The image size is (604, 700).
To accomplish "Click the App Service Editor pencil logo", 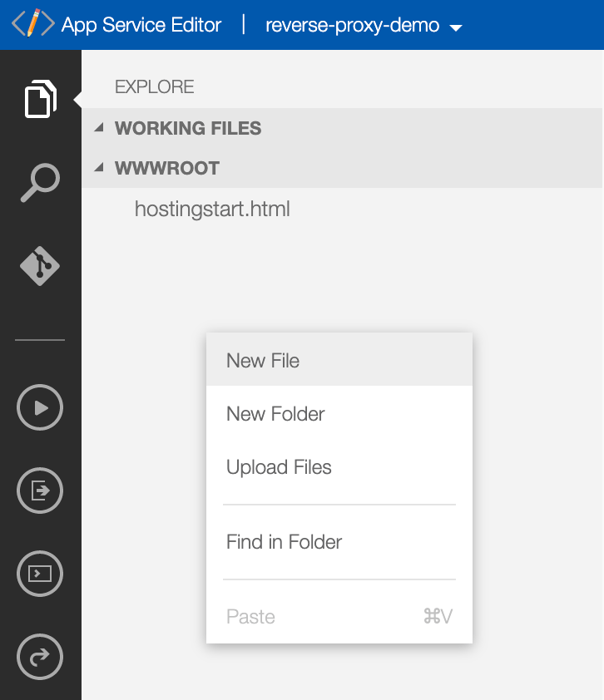I will [32, 24].
